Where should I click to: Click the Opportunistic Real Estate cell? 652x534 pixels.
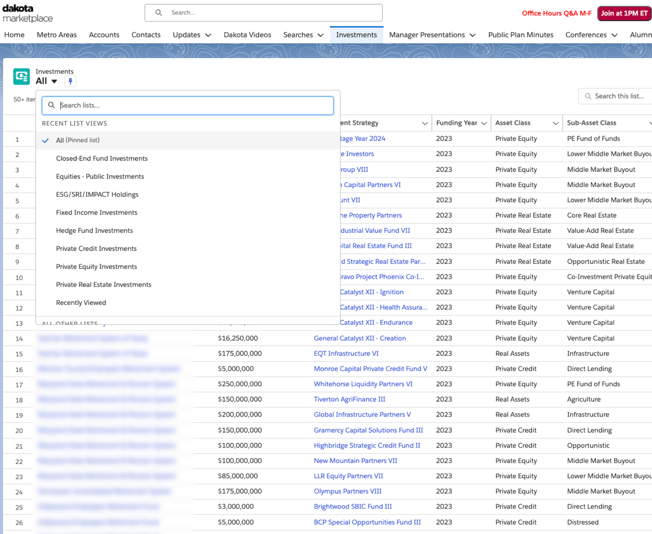pyautogui.click(x=605, y=262)
